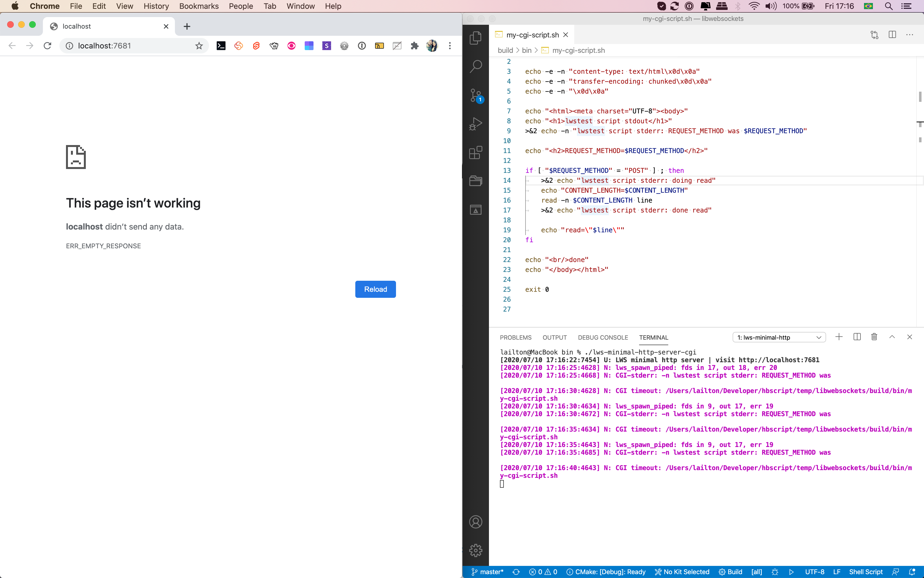Change language mode Shell Script

click(866, 572)
